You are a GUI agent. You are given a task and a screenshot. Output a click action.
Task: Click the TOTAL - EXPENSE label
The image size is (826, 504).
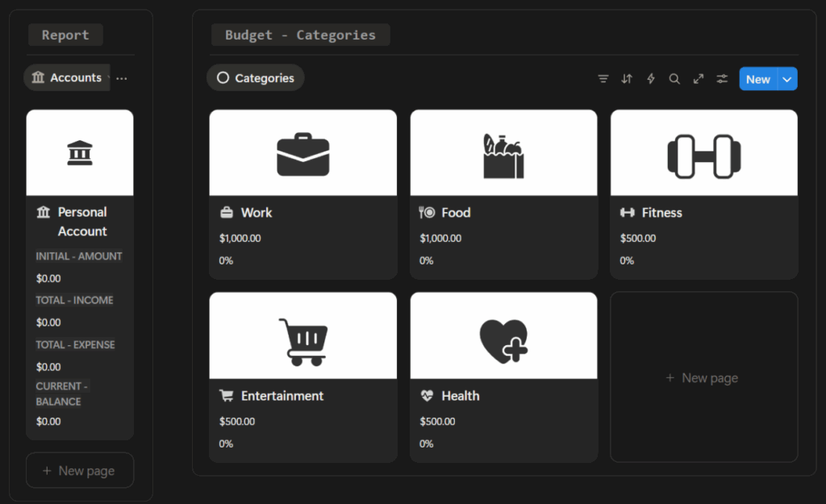[75, 344]
